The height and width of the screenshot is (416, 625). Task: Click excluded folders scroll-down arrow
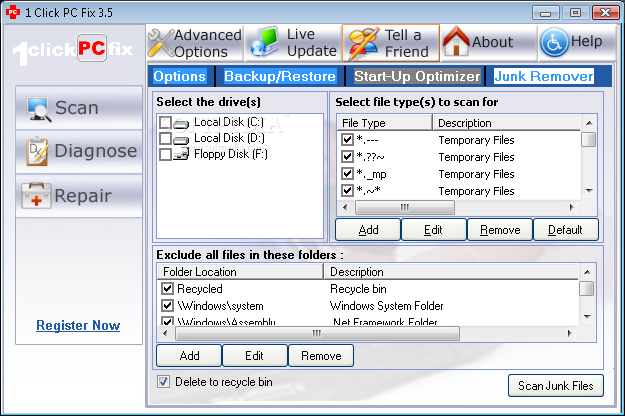click(587, 317)
